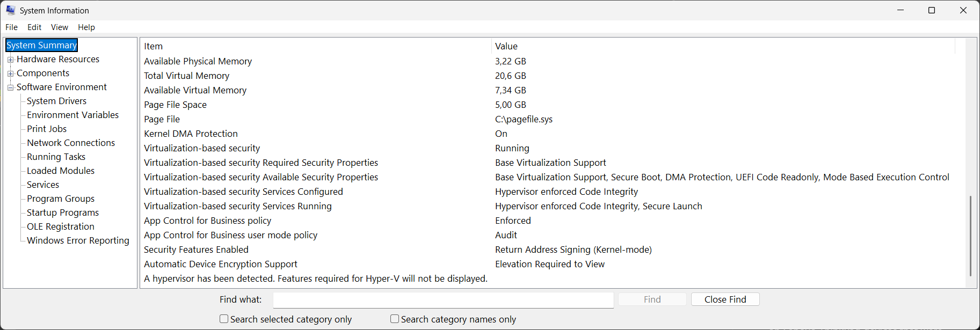The height and width of the screenshot is (330, 980).
Task: Click 'Elevation Required to View' value
Action: (x=550, y=264)
